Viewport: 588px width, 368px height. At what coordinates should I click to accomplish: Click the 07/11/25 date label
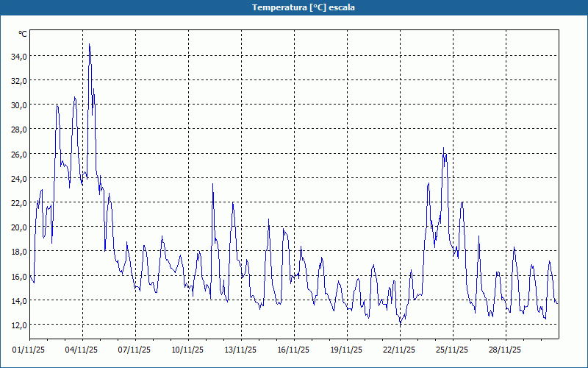click(135, 350)
